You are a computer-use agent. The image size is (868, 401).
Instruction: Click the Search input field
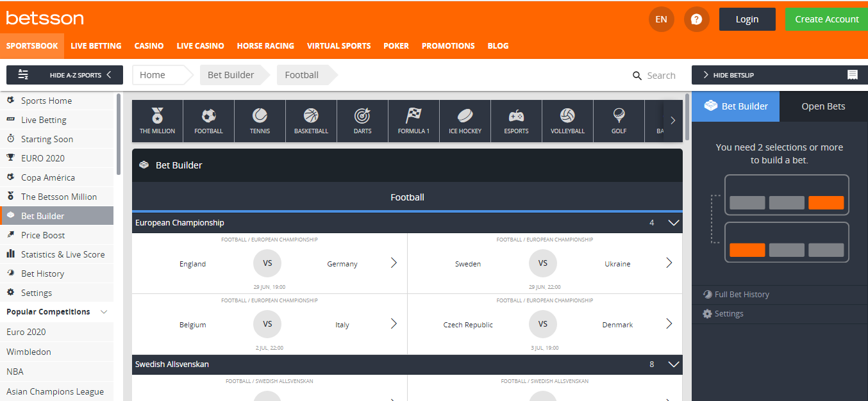pyautogui.click(x=662, y=76)
